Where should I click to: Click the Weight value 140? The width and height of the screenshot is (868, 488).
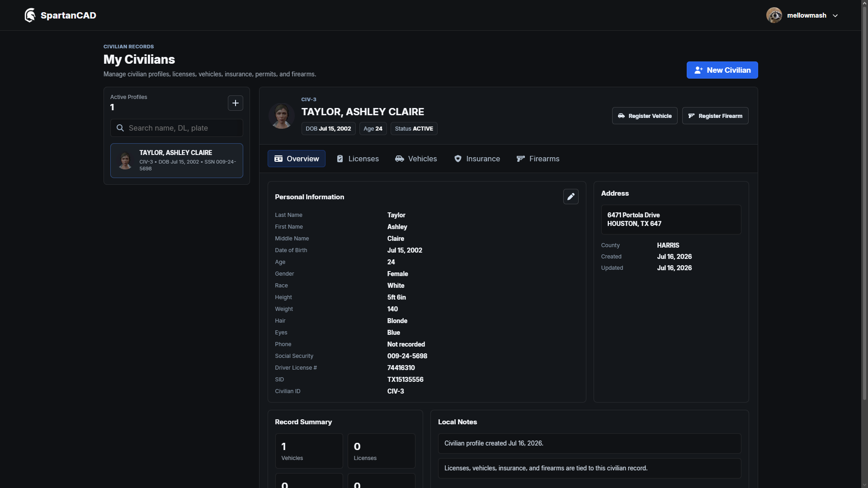(x=393, y=309)
